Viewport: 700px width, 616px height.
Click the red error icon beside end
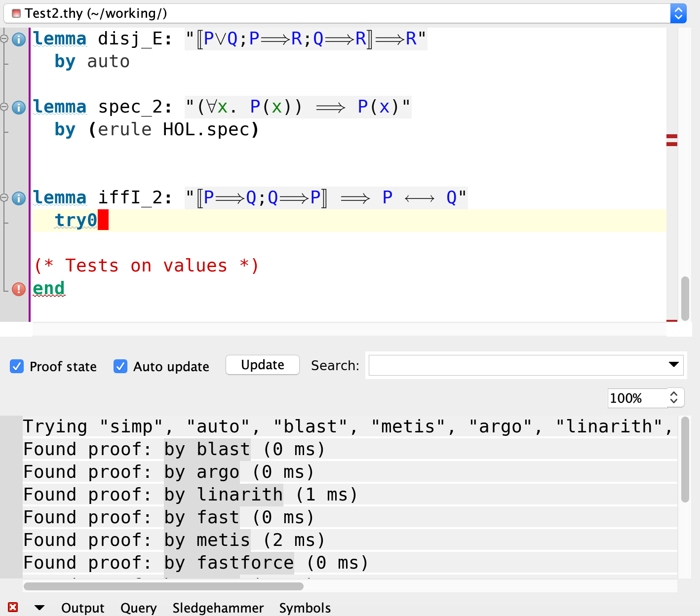click(x=19, y=289)
